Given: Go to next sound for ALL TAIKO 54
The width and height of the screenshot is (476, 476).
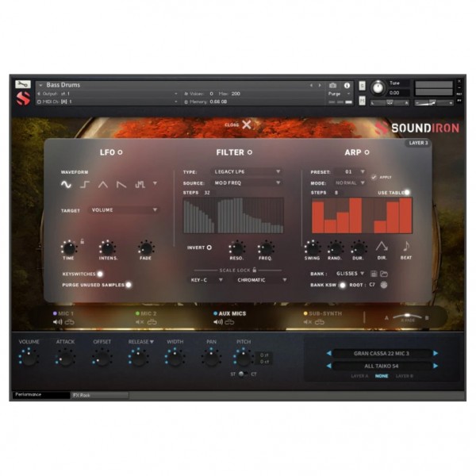Looking at the screenshot, I should pyautogui.click(x=436, y=366).
